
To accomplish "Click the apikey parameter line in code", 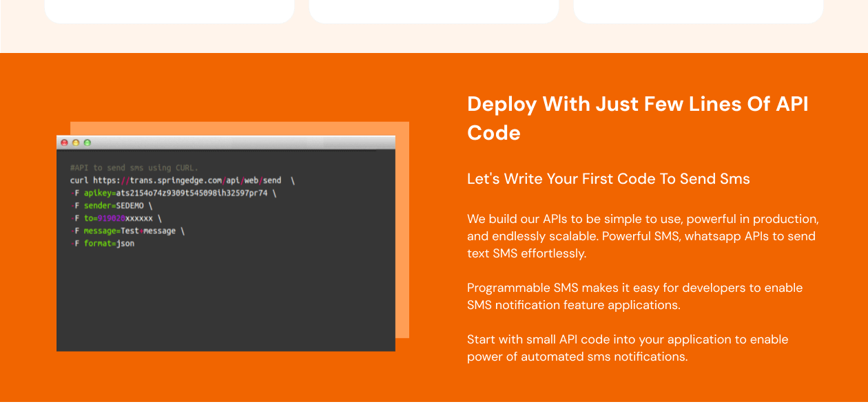I will 172,193.
